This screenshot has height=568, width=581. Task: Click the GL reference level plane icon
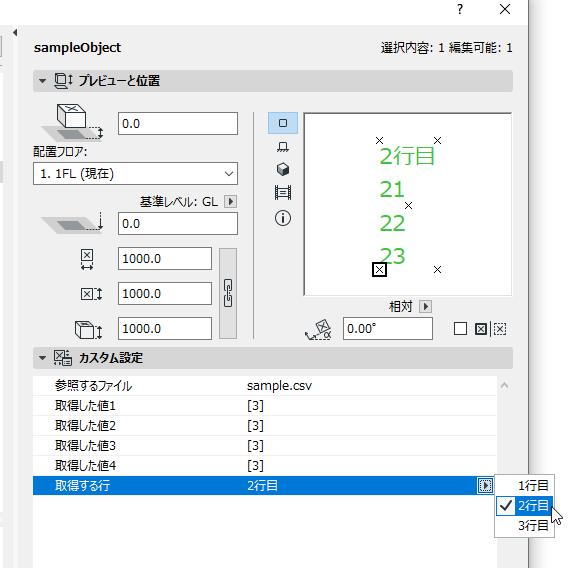tap(72, 223)
